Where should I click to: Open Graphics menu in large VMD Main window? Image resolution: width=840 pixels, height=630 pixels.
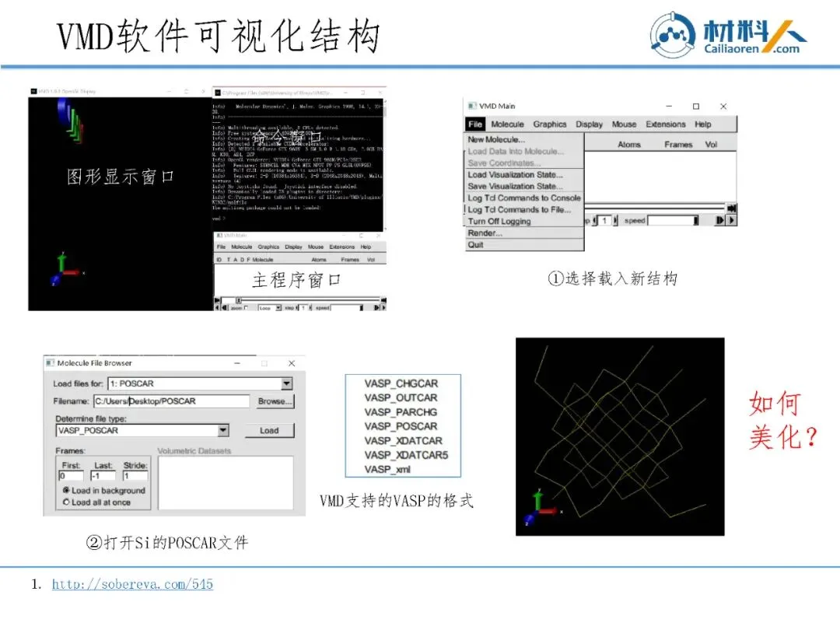pos(550,124)
